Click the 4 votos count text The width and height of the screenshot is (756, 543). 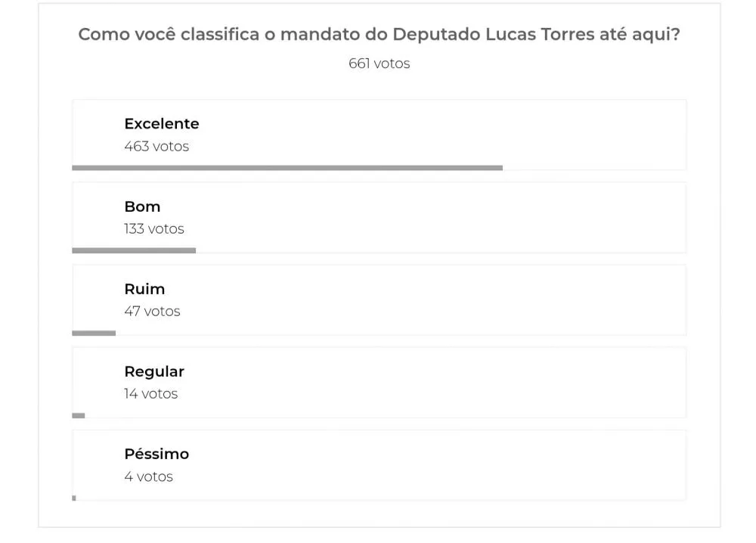click(x=148, y=476)
